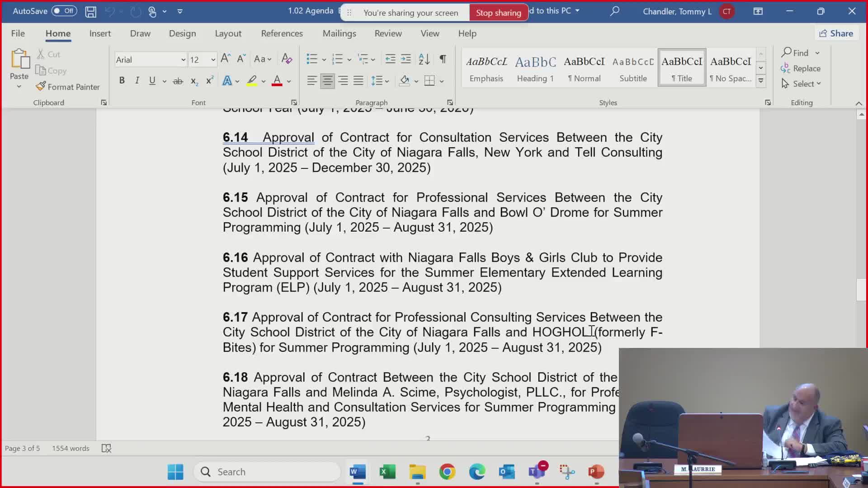Screen dimensions: 868x488
Task: Show paragraph marks with pilcrow icon
Action: click(443, 59)
